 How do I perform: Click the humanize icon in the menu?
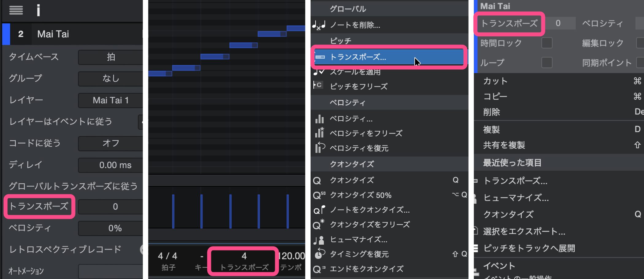(x=319, y=240)
